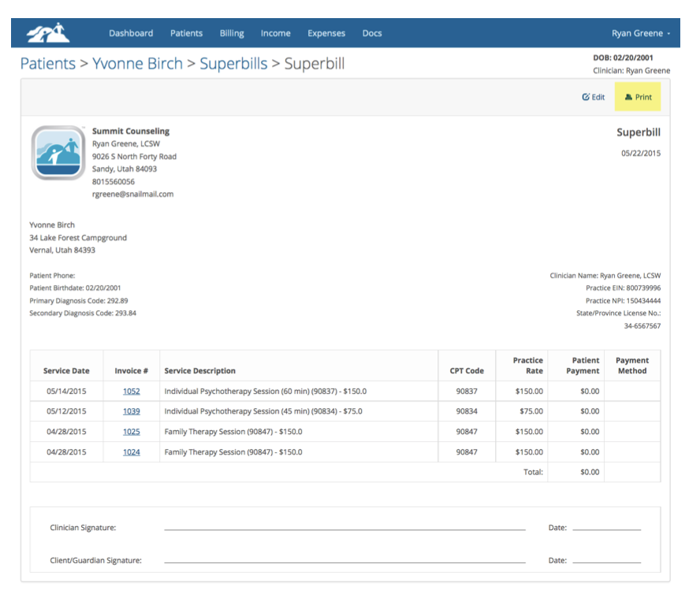
Task: Open invoice 1025
Action: click(x=131, y=432)
